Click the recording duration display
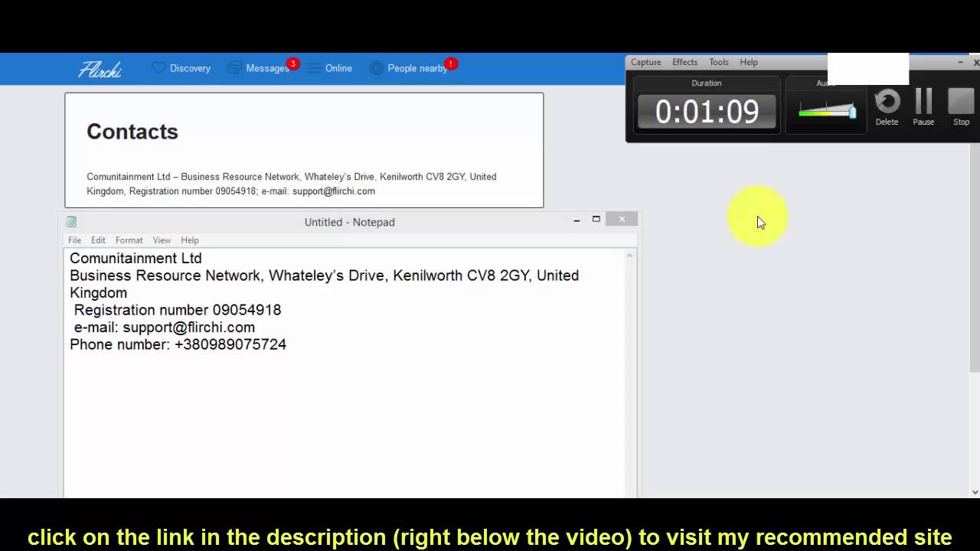 (707, 112)
